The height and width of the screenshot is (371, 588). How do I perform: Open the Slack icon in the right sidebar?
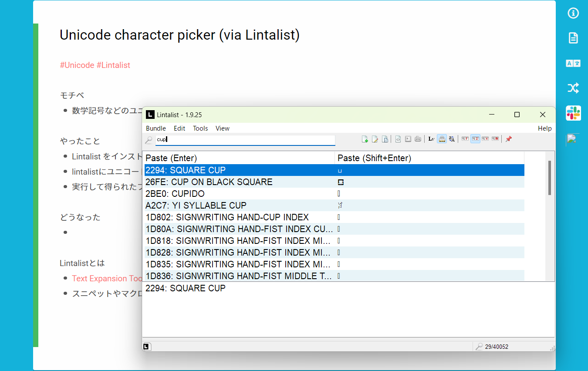click(573, 113)
